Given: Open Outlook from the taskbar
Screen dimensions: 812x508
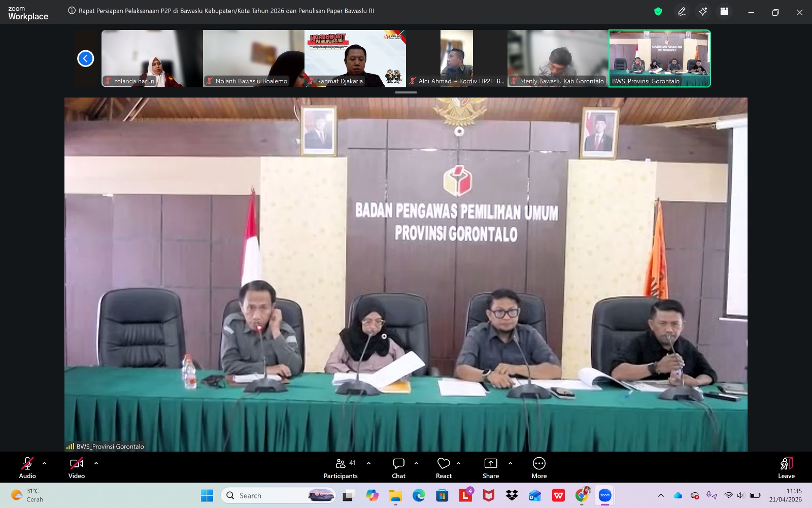Looking at the screenshot, I should (x=535, y=495).
